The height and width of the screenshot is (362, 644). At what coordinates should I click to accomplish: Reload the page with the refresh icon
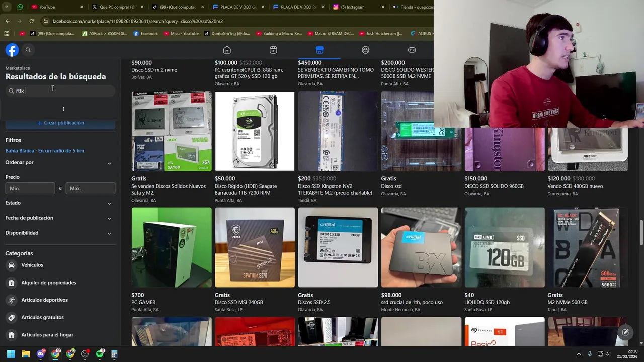[x=31, y=21]
